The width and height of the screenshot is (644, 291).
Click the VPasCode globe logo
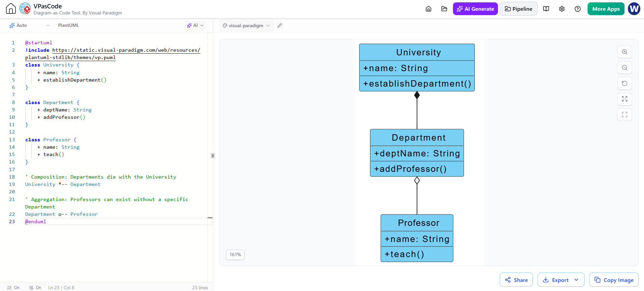pos(25,8)
